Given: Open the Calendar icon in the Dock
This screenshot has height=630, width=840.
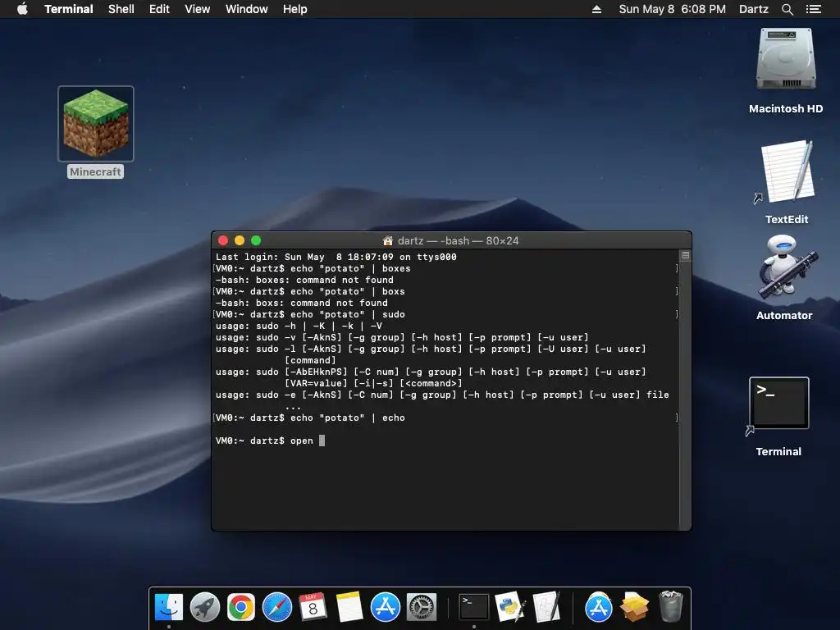Looking at the screenshot, I should (x=313, y=607).
